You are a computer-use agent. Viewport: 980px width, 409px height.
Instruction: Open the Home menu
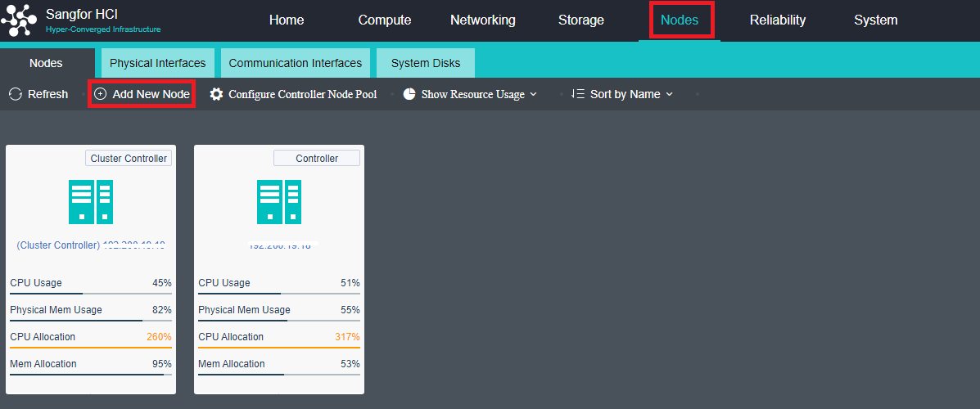pyautogui.click(x=287, y=20)
